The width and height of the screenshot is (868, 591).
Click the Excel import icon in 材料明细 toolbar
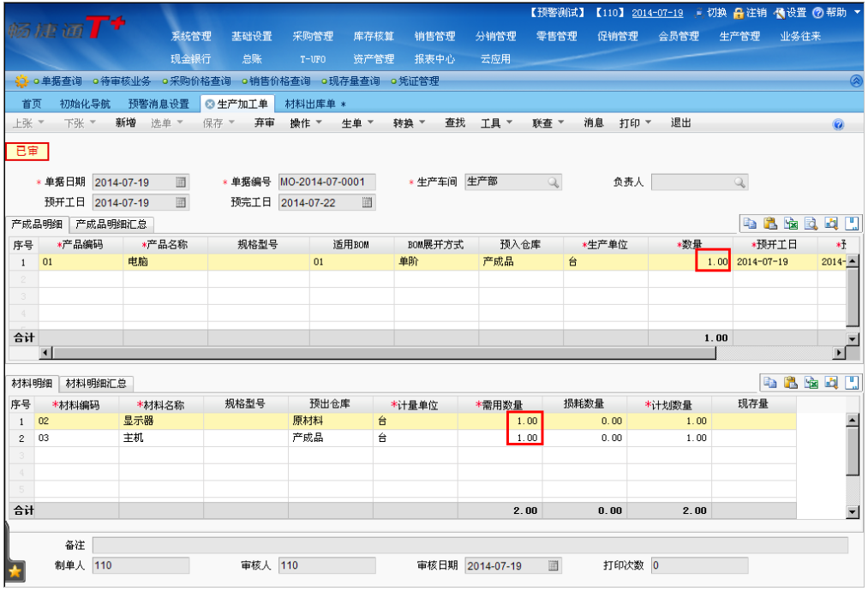[x=811, y=382]
